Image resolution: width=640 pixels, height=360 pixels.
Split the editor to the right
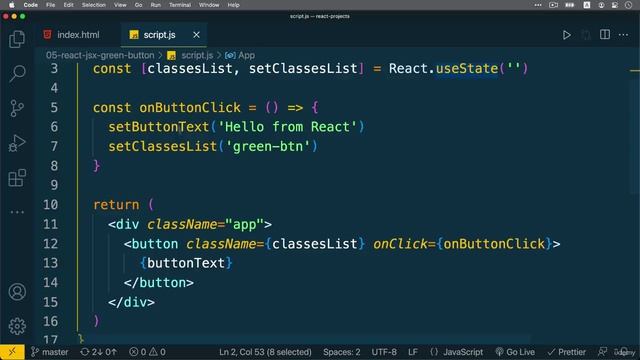[x=605, y=35]
